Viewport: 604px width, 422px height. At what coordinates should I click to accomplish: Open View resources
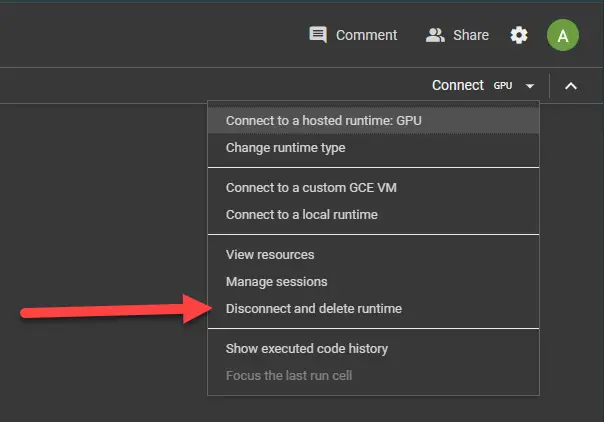pos(270,254)
